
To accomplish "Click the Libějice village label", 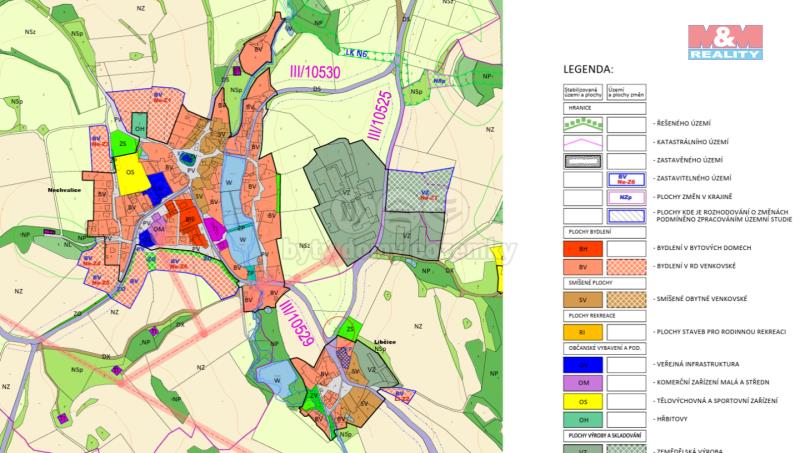I will click(385, 342).
